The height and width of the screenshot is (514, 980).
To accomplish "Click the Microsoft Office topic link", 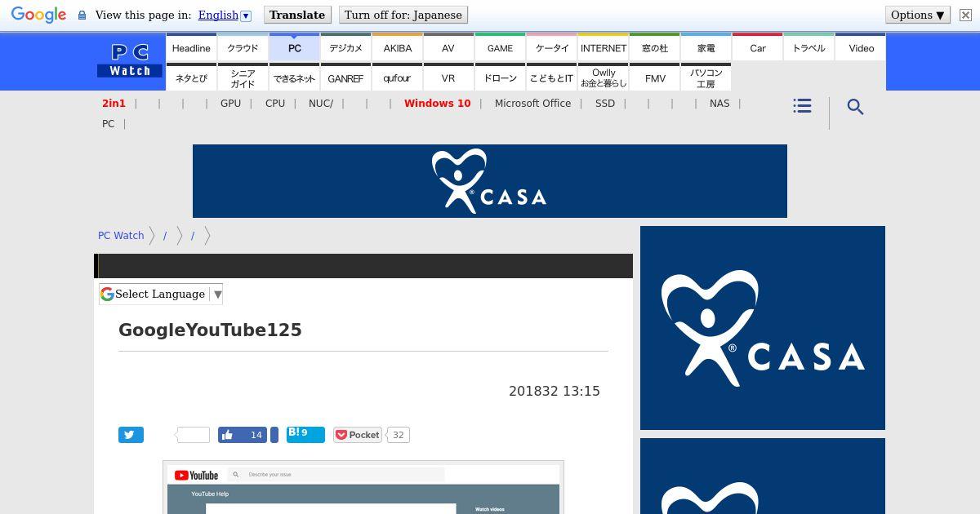I will pyautogui.click(x=532, y=103).
